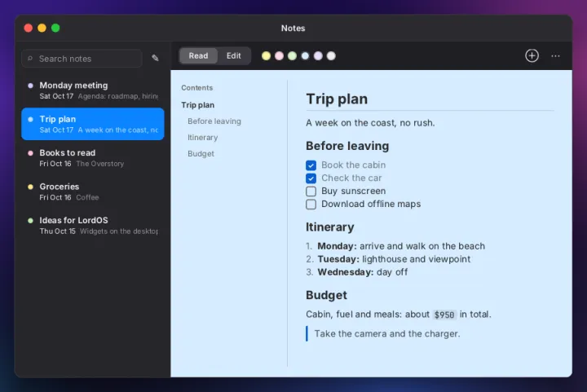The height and width of the screenshot is (392, 587).
Task: Jump to Trip plan in Contents
Action: tap(197, 105)
